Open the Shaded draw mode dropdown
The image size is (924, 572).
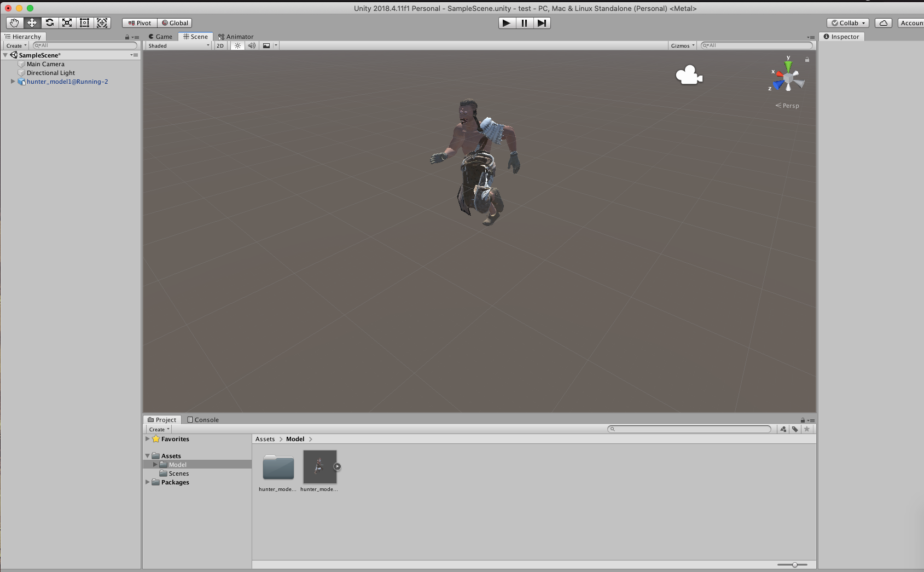178,45
